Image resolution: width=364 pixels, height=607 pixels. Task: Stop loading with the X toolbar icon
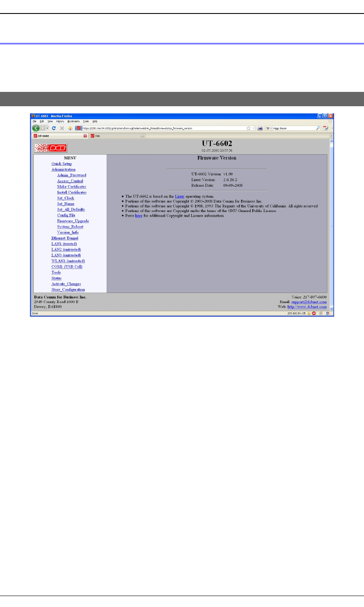62,128
